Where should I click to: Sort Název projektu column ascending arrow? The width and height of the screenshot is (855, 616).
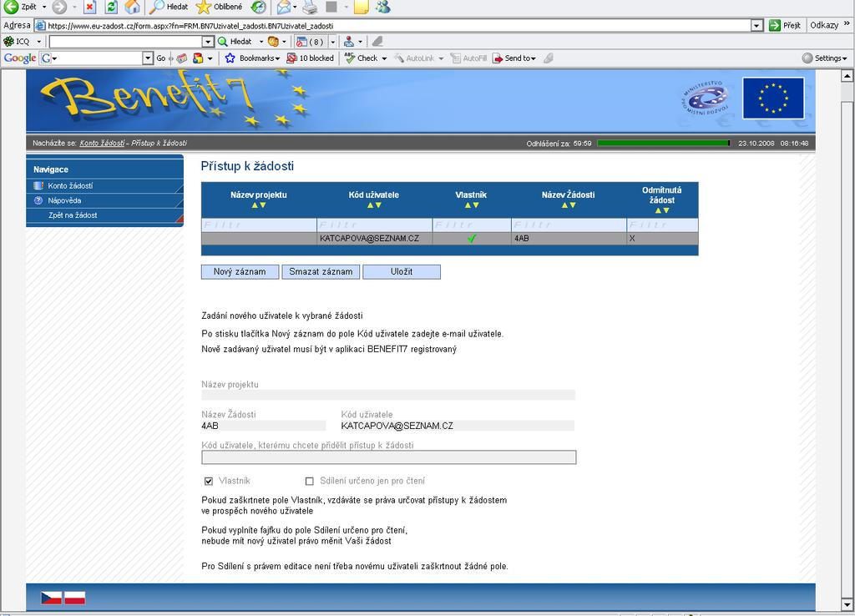click(x=255, y=205)
